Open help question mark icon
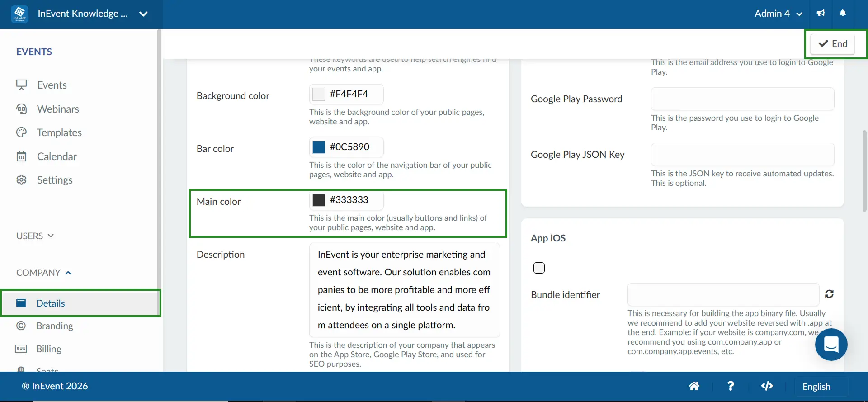 pos(731,386)
